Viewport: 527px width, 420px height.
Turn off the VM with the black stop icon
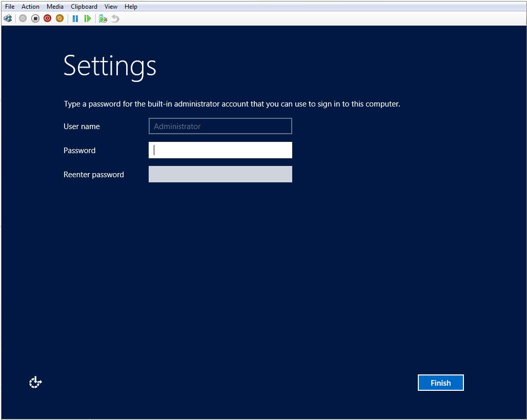click(35, 18)
